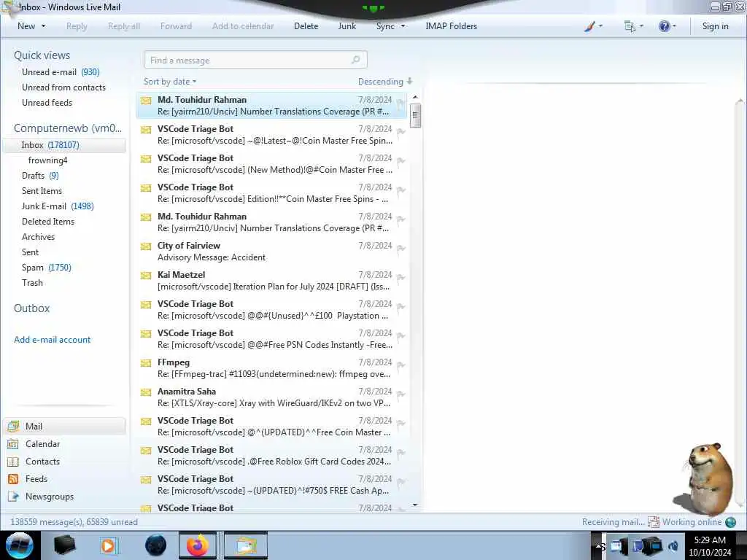Click the volume icon in system tray
Screen dimensions: 747x560
click(673, 545)
